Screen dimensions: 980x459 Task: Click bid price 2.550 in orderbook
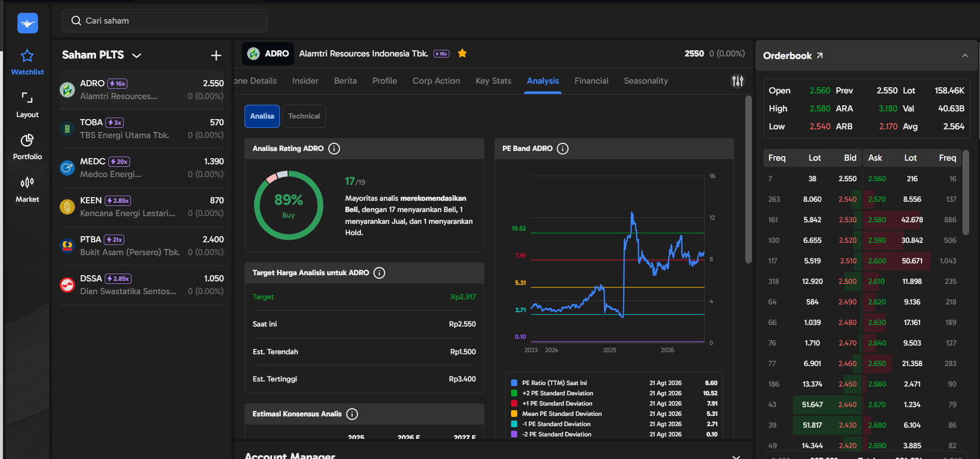pyautogui.click(x=847, y=179)
